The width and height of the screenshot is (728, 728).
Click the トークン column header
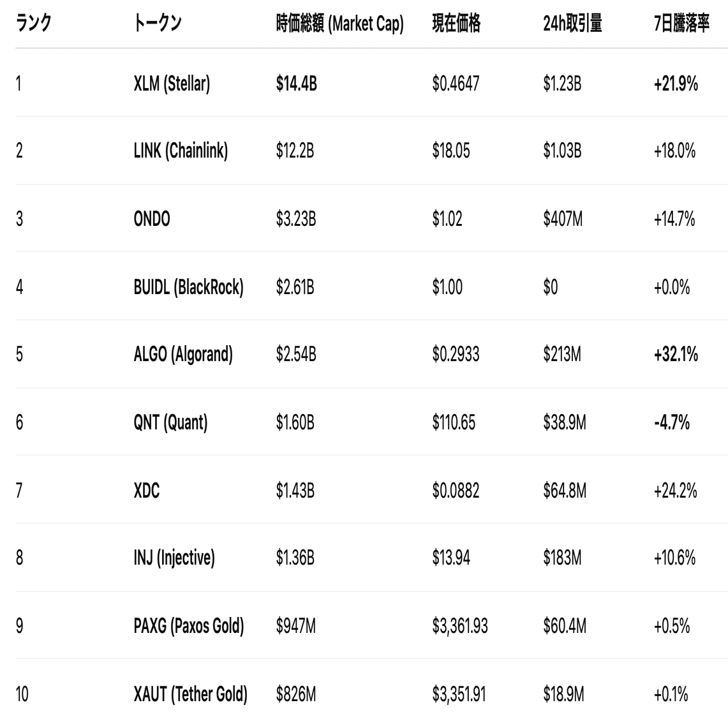(158, 24)
